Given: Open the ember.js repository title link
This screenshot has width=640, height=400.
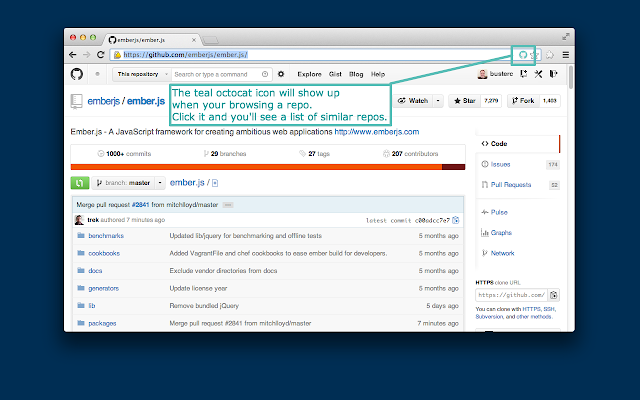Looking at the screenshot, I should 146,101.
